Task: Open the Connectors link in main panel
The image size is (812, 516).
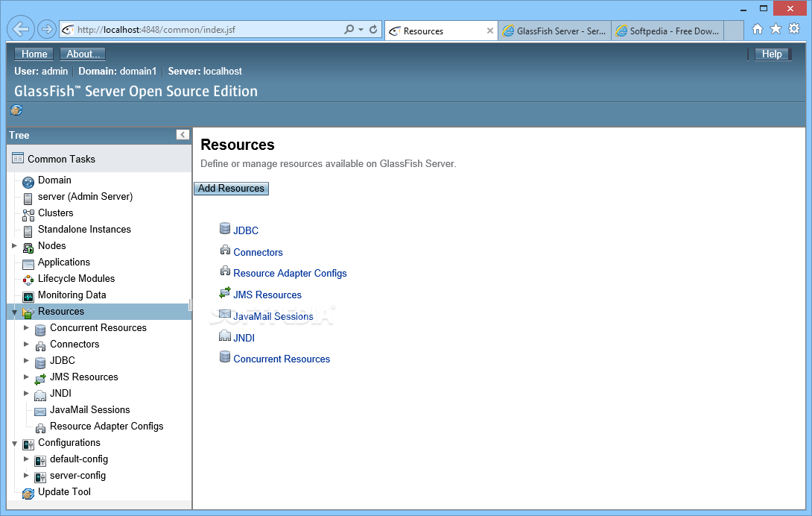Action: [258, 253]
